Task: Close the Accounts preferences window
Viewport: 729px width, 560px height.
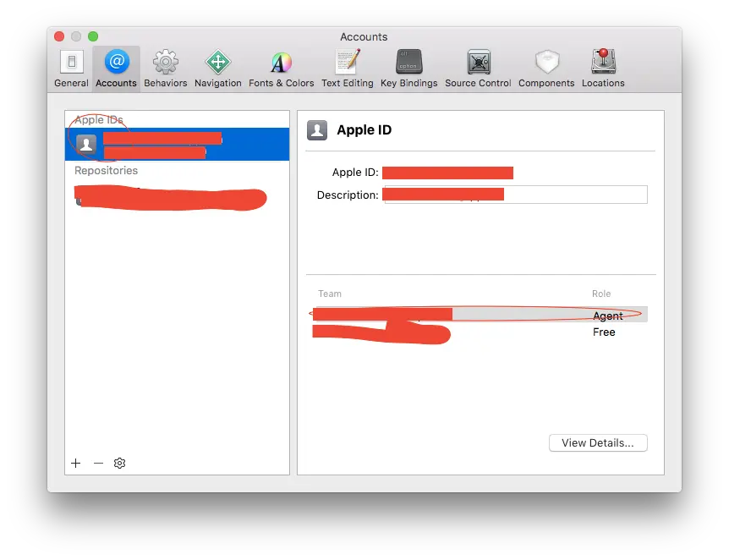Action: tap(59, 36)
